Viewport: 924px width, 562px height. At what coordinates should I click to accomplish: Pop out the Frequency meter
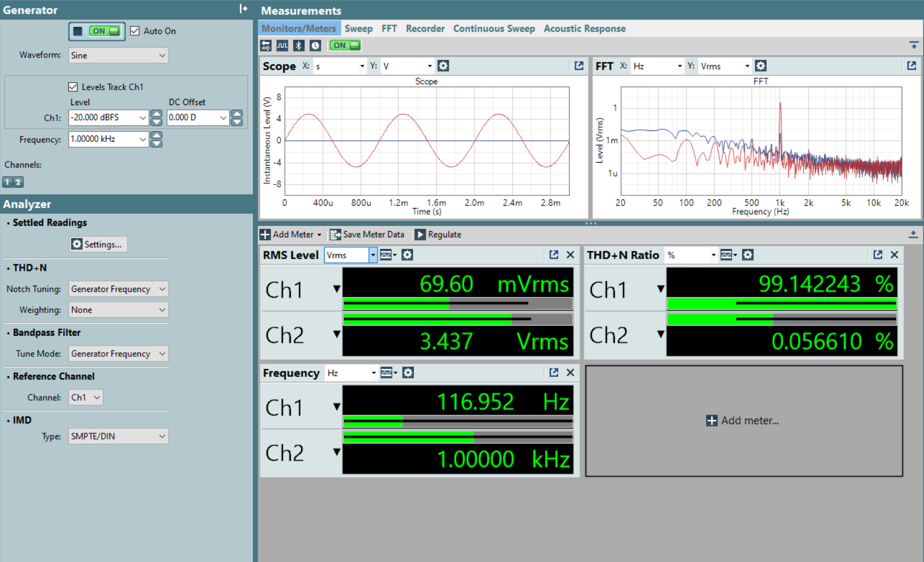pyautogui.click(x=553, y=372)
